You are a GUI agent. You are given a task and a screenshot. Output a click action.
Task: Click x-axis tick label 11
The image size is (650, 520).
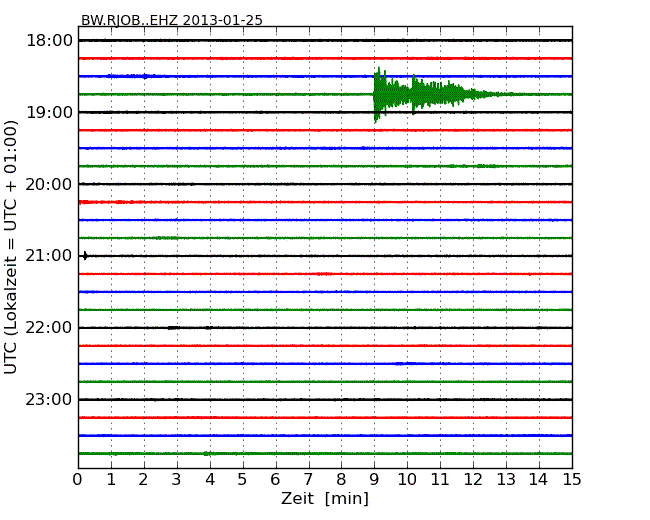[440, 479]
